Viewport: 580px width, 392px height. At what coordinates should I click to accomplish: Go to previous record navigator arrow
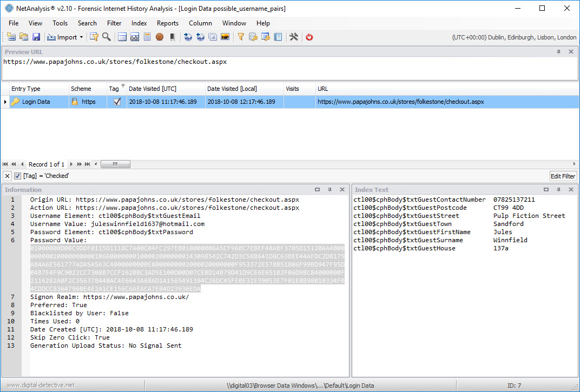point(22,164)
